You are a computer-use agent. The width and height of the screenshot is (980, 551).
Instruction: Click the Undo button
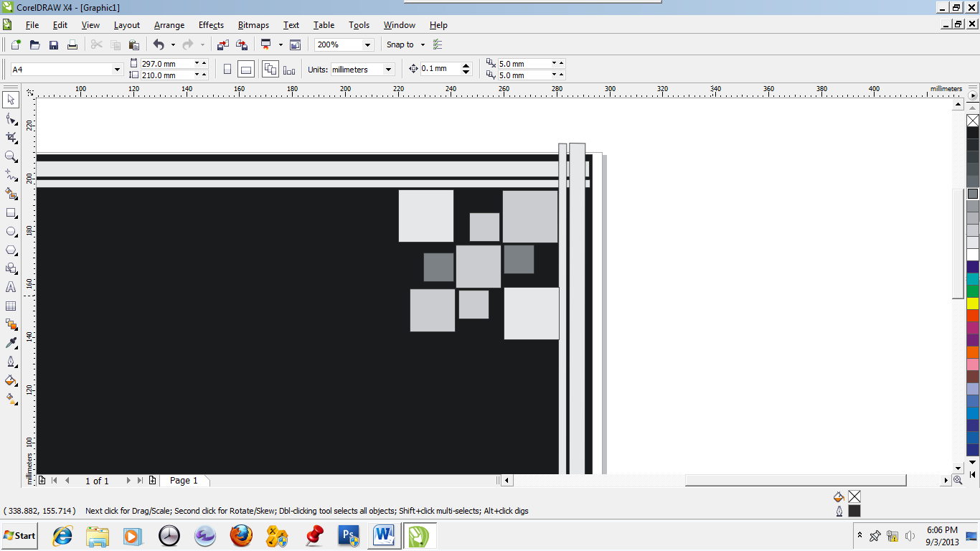pos(157,44)
